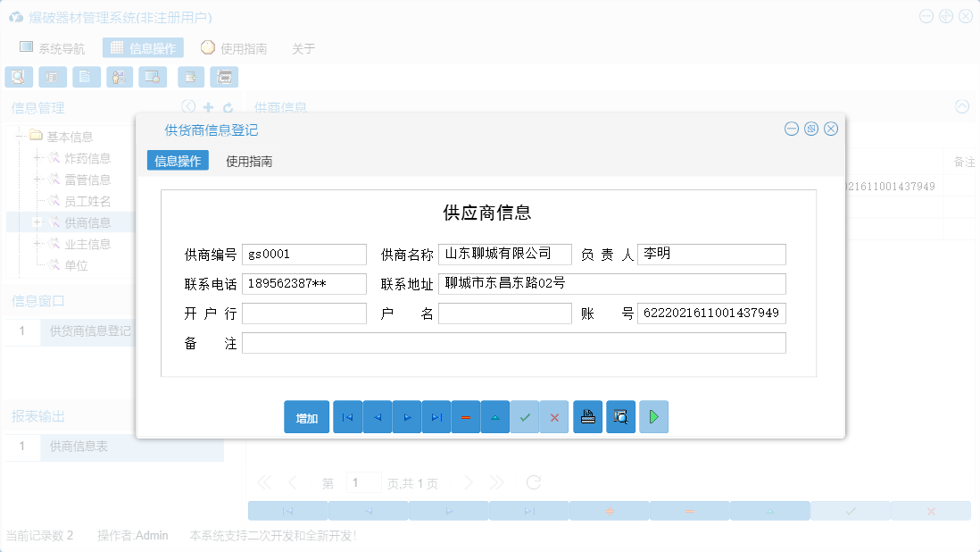
Task: Open the 系统导航 menu tab
Action: coord(53,48)
